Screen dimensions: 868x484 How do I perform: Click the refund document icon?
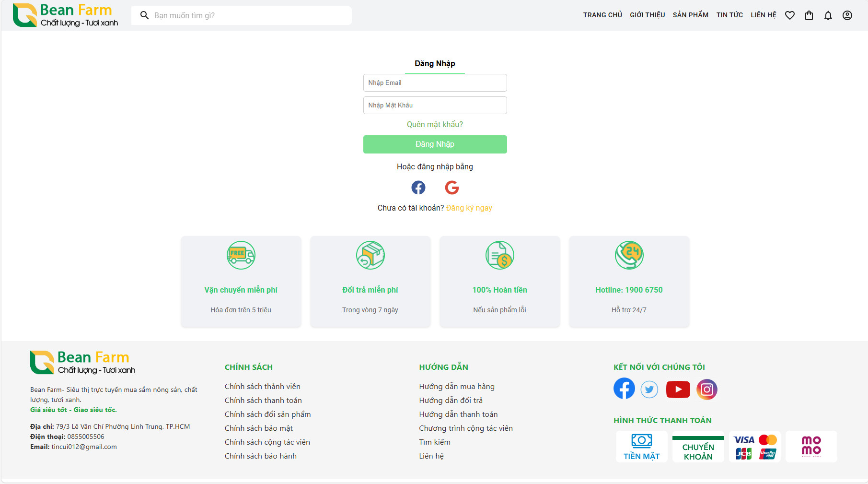pos(500,255)
